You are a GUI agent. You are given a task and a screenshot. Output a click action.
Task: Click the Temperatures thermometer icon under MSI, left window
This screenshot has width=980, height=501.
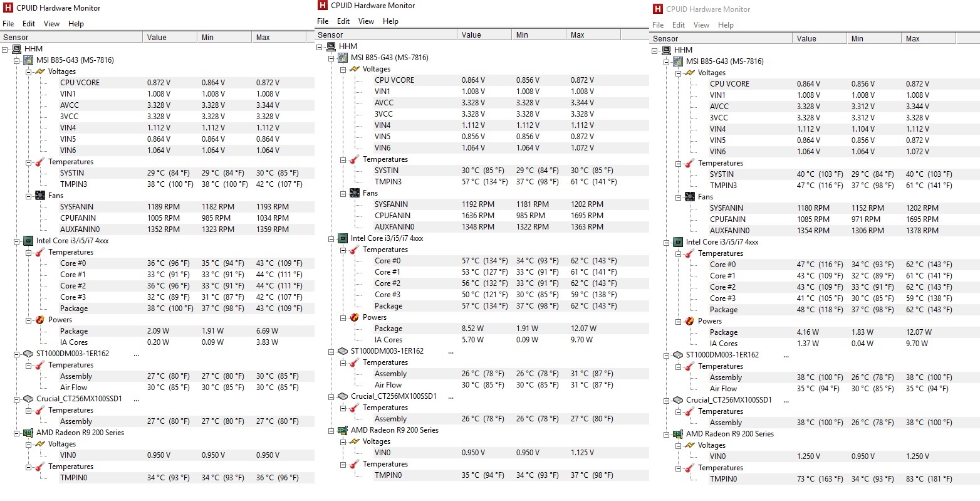tap(40, 162)
